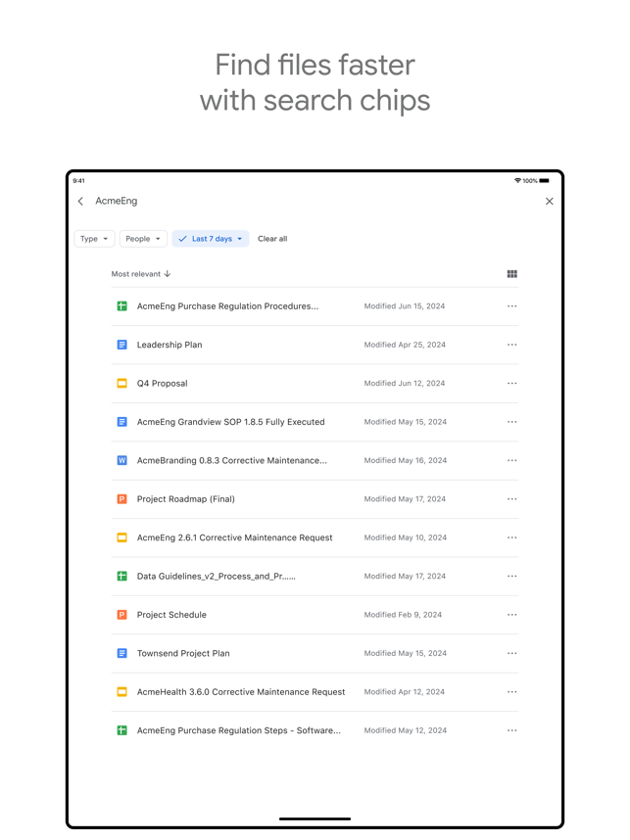Open the Type filter chip
Viewport: 630px width, 840px height.
point(94,239)
